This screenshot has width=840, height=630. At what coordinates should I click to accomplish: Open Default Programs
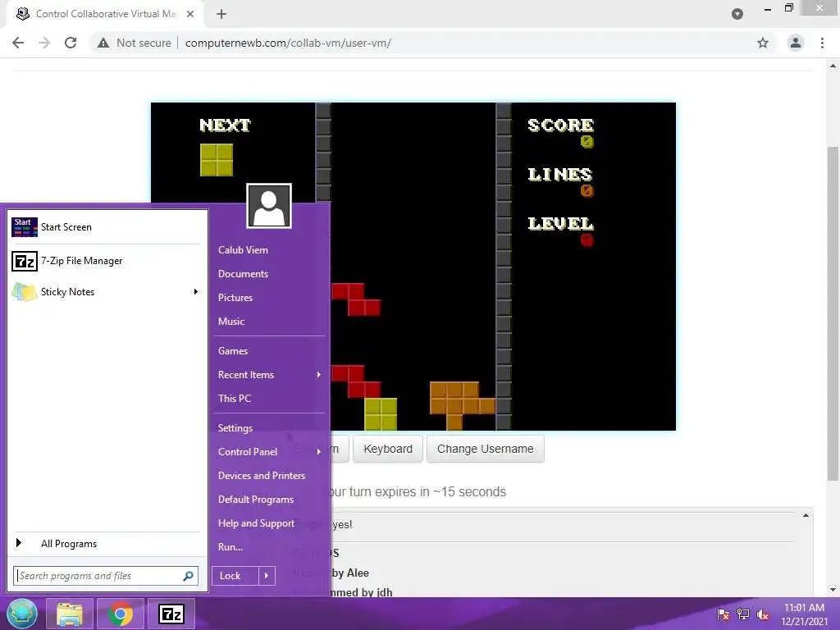(x=256, y=500)
